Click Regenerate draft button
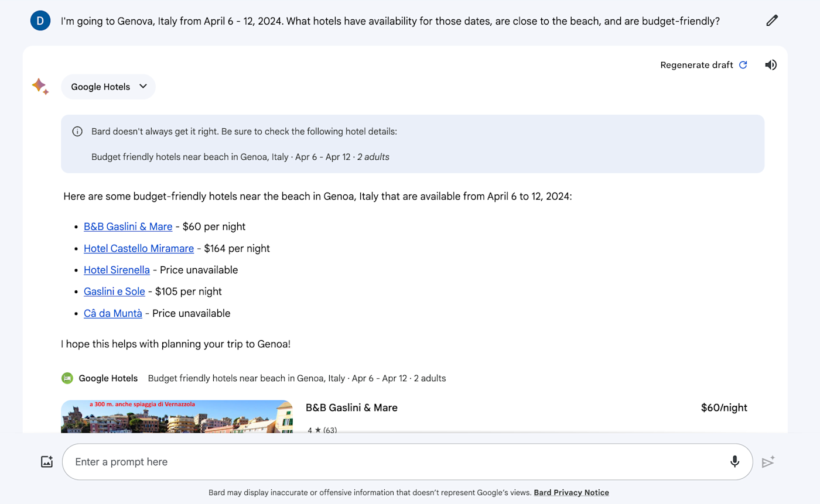This screenshot has width=820, height=504. point(703,65)
